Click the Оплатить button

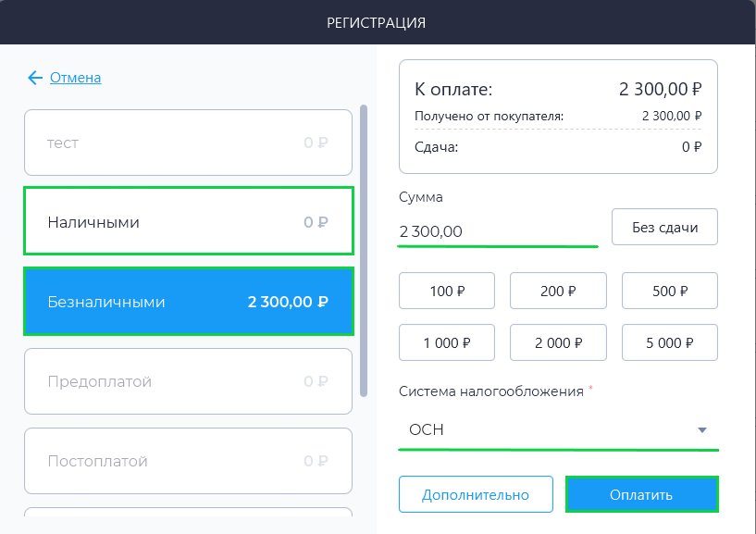coord(642,494)
